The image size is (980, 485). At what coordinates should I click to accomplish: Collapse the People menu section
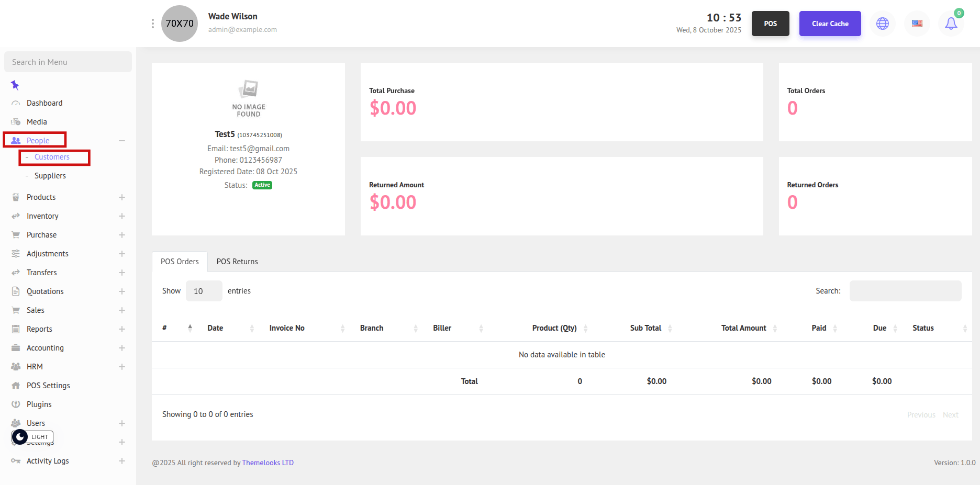coord(121,141)
